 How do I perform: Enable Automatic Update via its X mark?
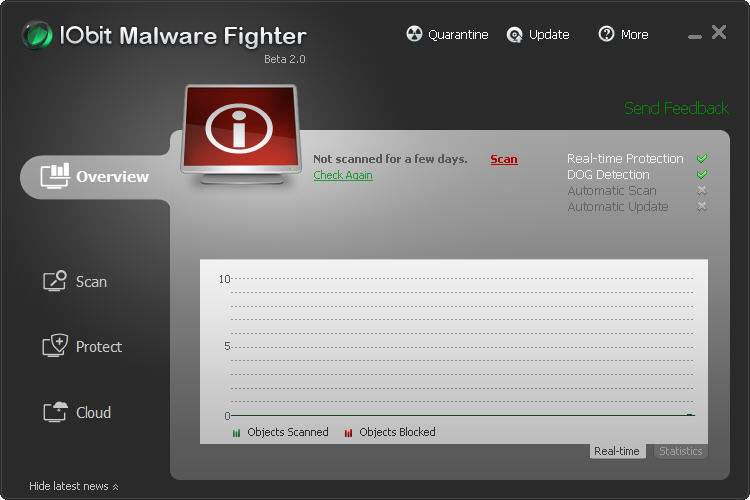tap(702, 207)
